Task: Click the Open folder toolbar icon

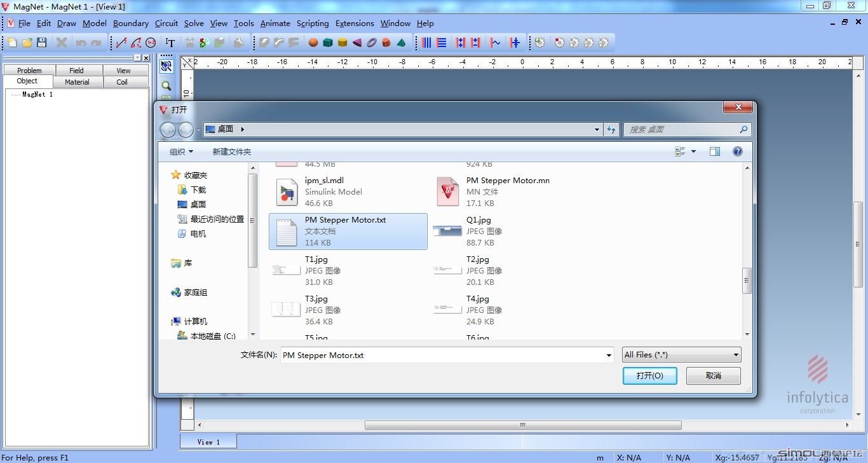Action: click(x=27, y=43)
